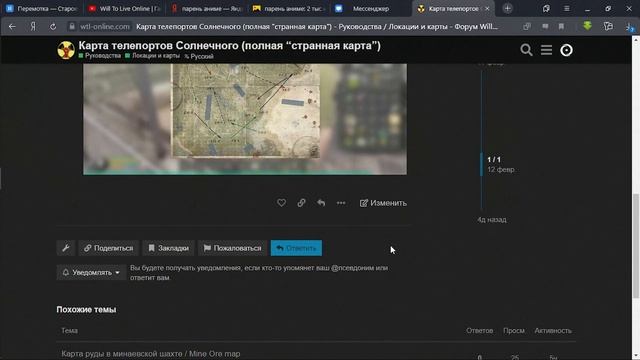
Task: Switch to Will To Live Online YouTube tab
Action: pos(124,9)
